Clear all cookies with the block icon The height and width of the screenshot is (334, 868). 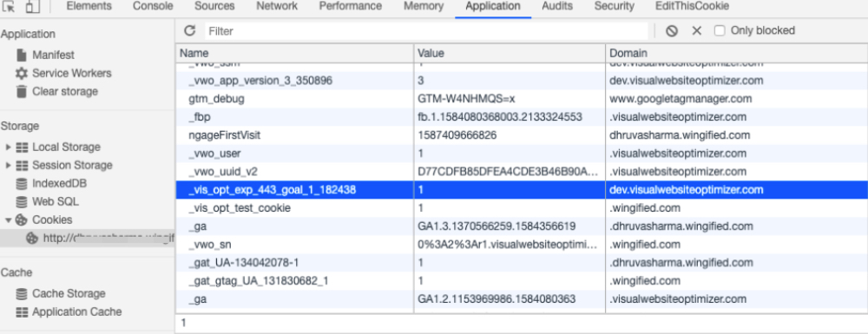672,31
